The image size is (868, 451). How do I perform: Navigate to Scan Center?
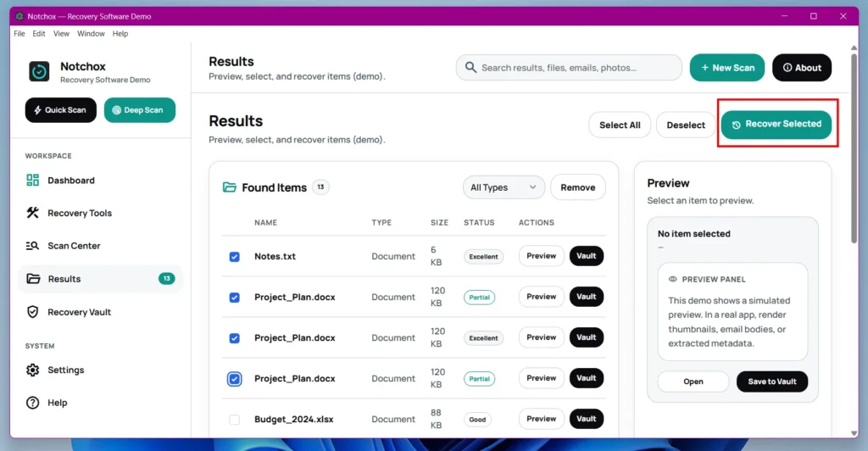[100, 245]
